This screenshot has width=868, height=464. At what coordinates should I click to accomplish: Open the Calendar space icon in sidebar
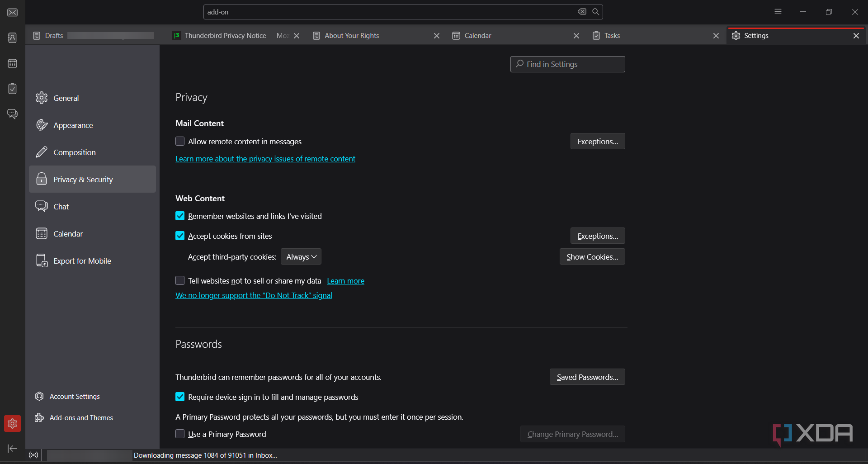click(x=13, y=63)
